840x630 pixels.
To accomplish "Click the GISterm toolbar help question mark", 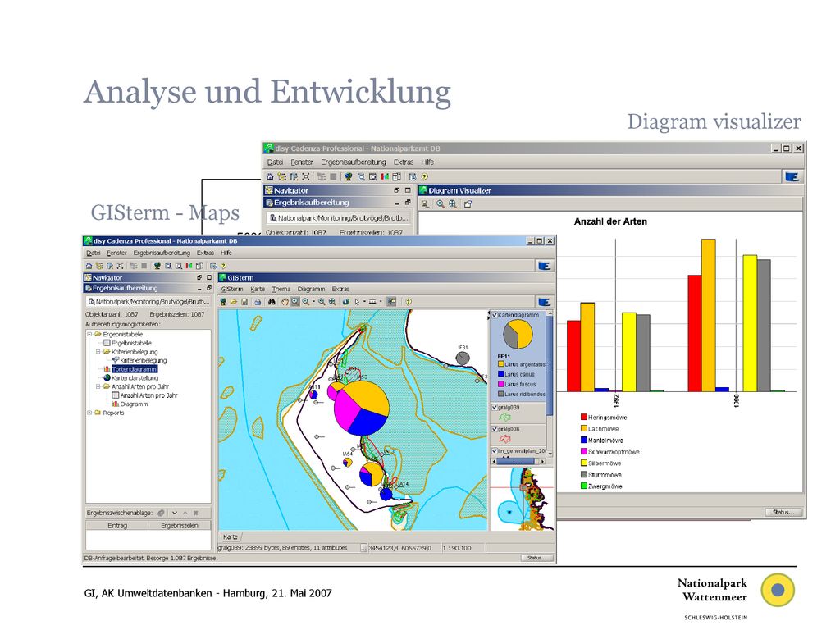I will click(x=409, y=302).
